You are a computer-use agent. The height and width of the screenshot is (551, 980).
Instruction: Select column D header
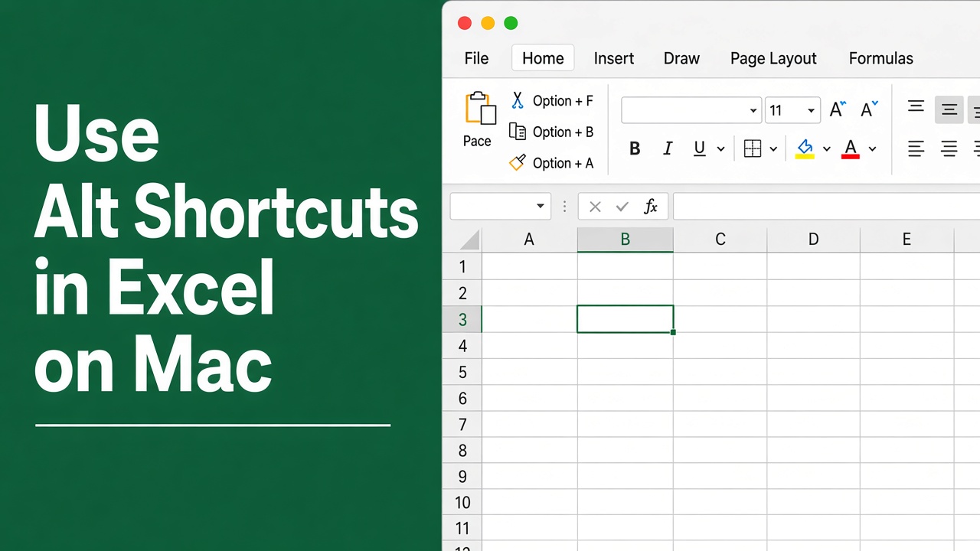(813, 240)
